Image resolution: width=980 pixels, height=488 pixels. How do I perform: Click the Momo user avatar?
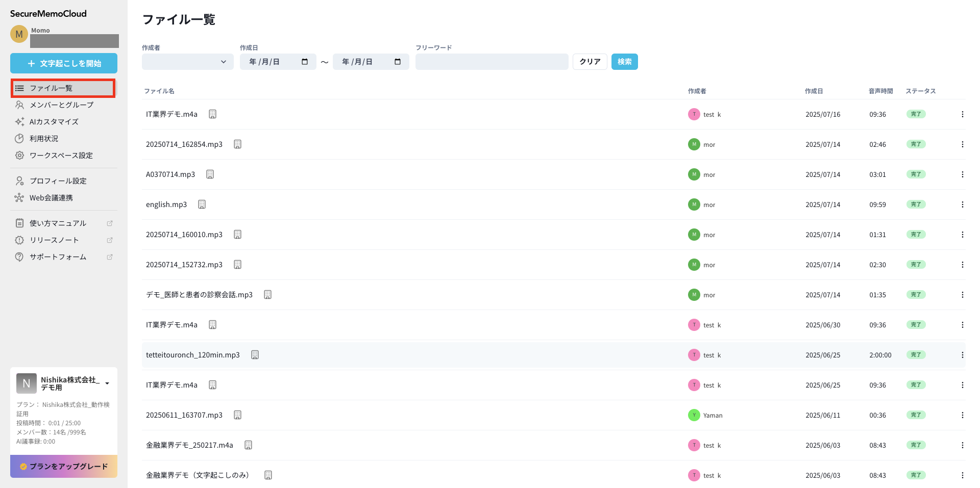point(19,34)
